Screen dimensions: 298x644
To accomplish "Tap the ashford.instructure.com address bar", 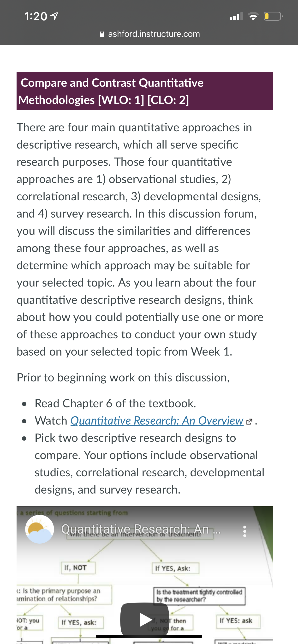I will (149, 34).
